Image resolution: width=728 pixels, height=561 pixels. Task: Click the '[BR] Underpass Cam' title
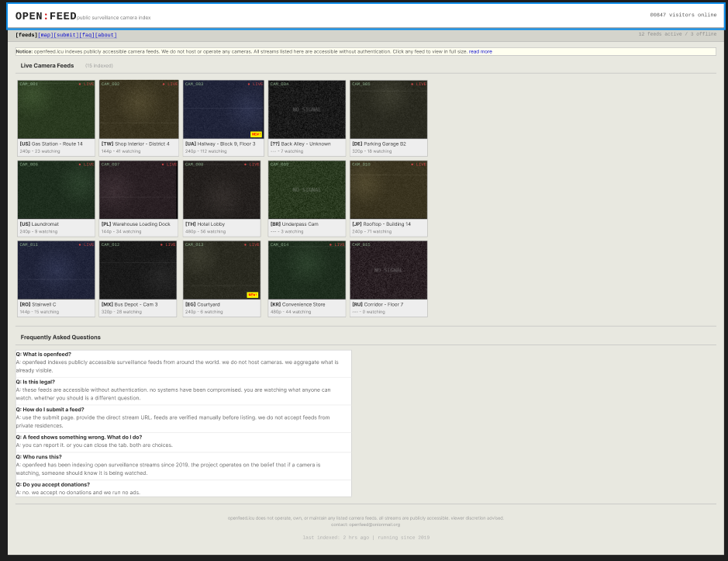295,224
